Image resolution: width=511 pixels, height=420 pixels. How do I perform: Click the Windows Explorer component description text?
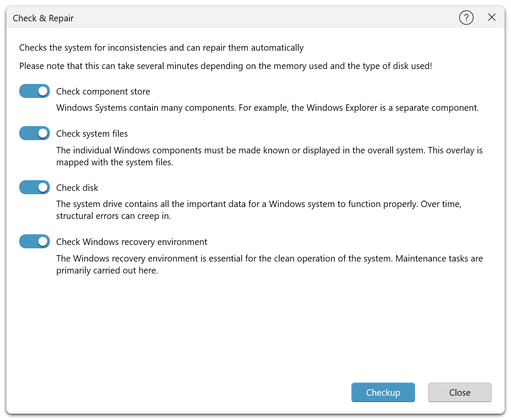click(x=267, y=108)
